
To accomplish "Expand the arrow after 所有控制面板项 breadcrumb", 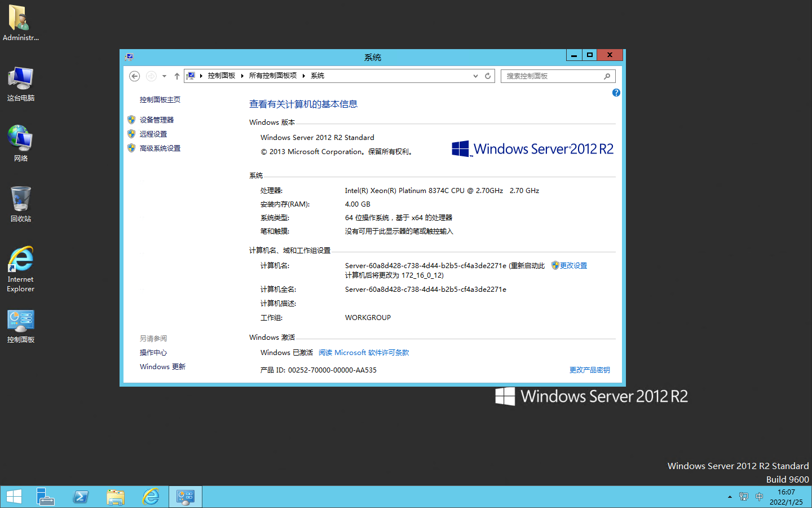I will click(x=303, y=76).
